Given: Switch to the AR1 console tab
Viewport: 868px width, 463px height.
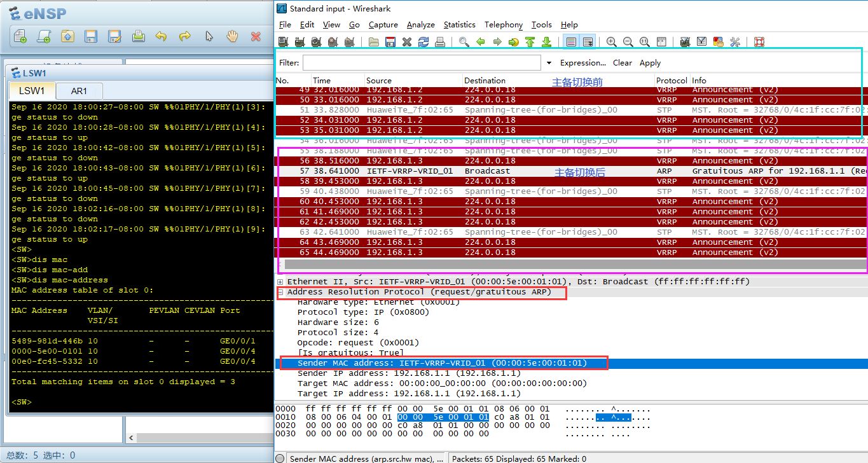Looking at the screenshot, I should [x=79, y=91].
